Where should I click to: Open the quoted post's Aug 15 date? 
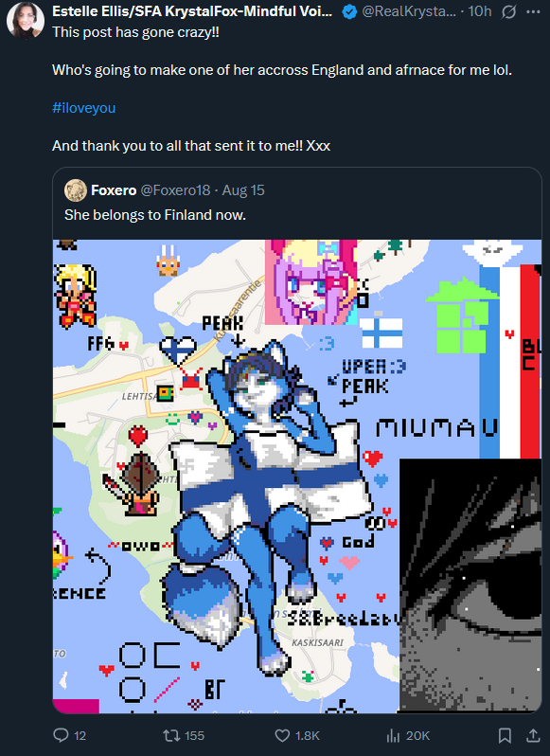tap(243, 190)
